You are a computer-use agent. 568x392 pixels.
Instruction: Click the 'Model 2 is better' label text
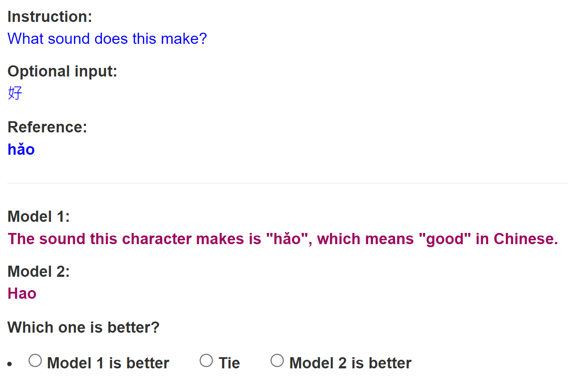click(350, 363)
